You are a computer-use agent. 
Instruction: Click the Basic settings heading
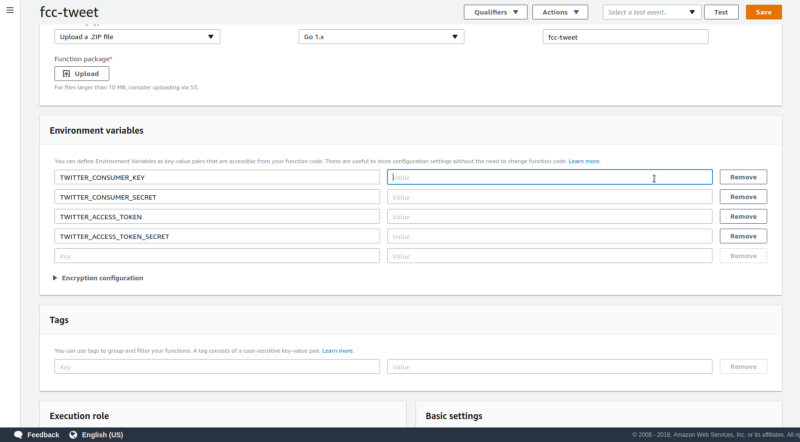454,416
